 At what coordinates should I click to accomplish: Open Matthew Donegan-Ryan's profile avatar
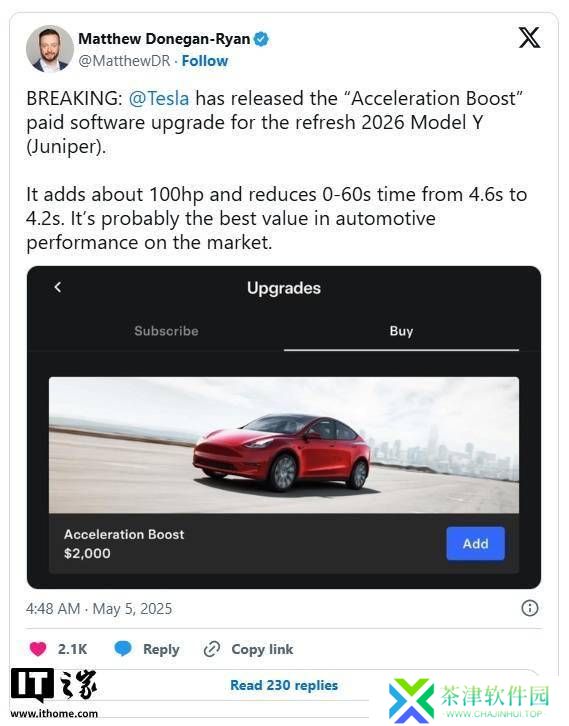(50, 49)
